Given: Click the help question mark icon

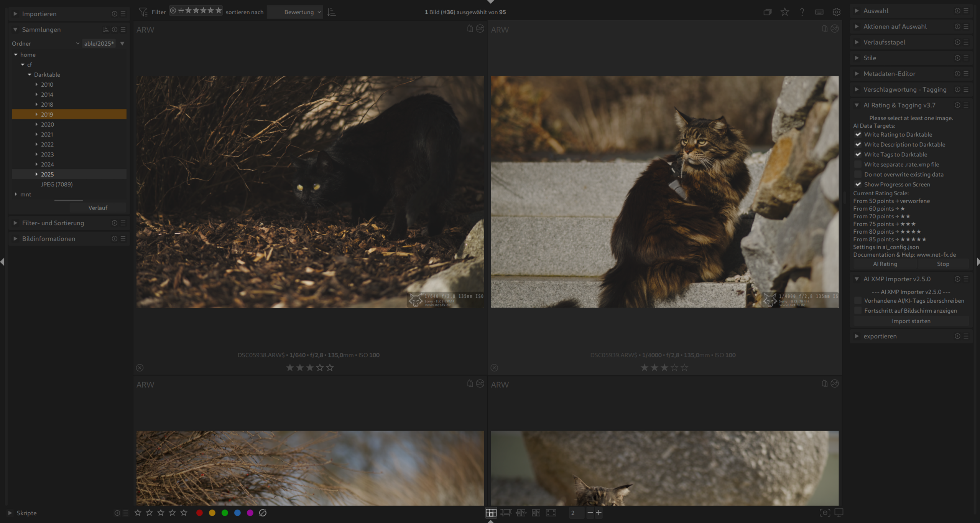Looking at the screenshot, I should [802, 12].
